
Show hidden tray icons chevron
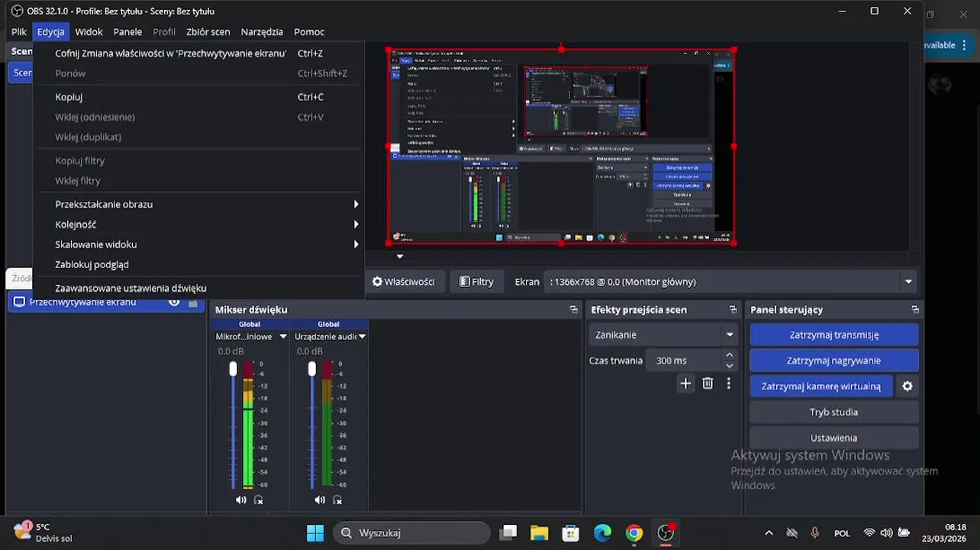tap(769, 532)
